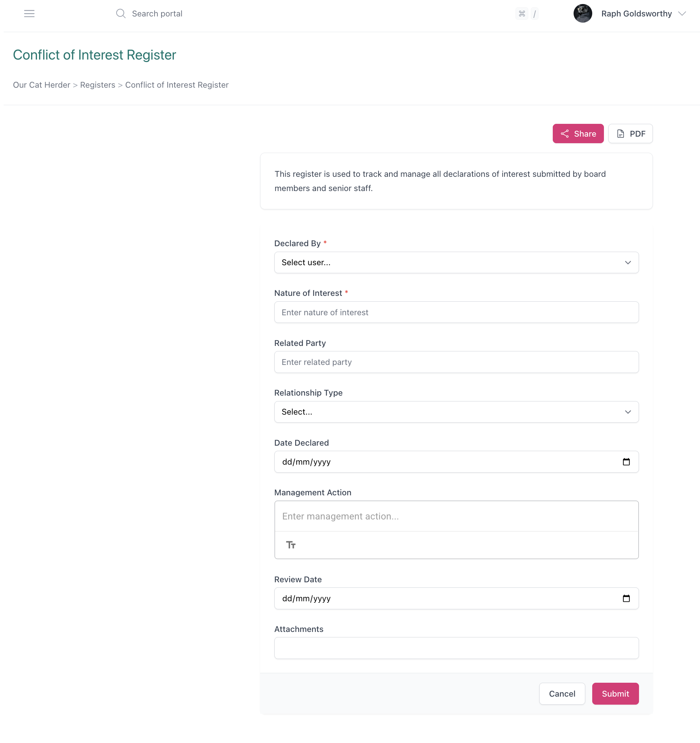Click the Attachments upload area

click(456, 648)
